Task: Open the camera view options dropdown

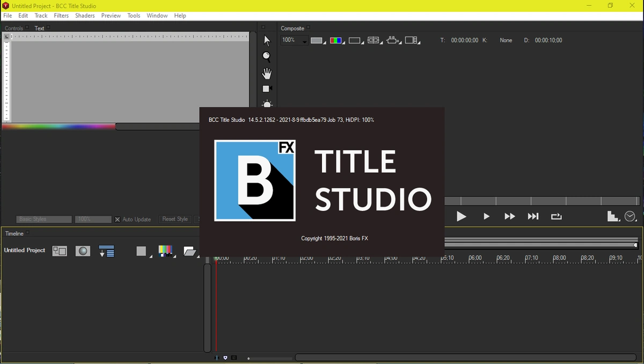Action: [x=393, y=40]
